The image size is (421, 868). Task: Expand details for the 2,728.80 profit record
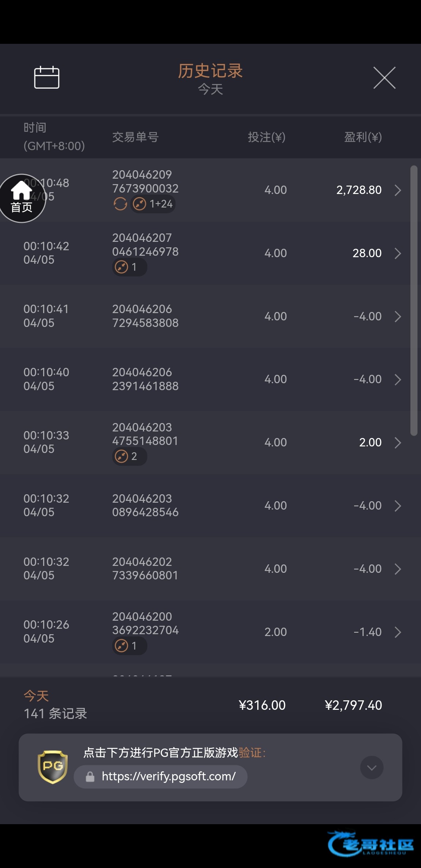pos(398,190)
